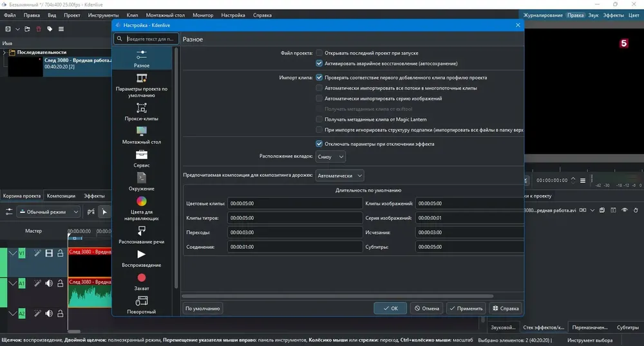This screenshot has height=346, width=644.
Task: Collapse track V1 chevron
Action: coord(13,253)
